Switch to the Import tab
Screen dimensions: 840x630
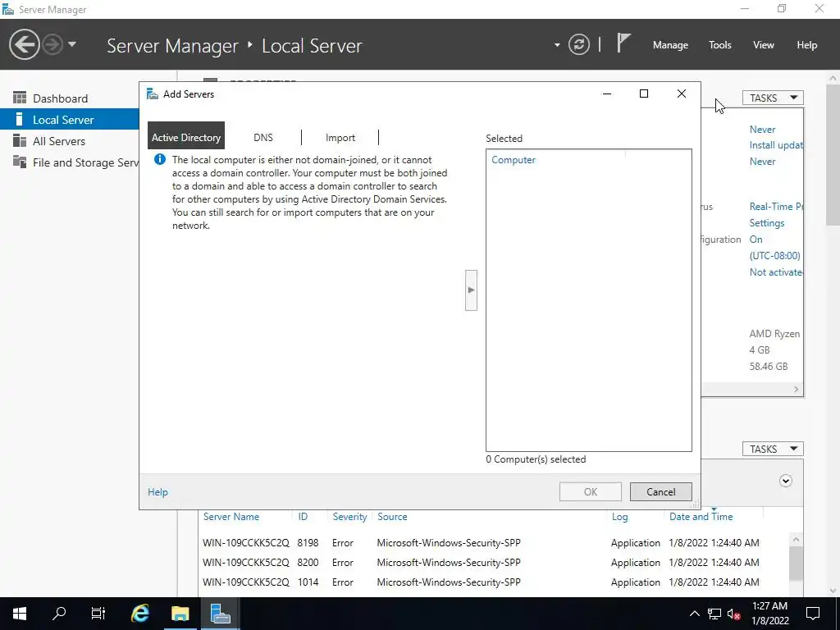tap(340, 138)
